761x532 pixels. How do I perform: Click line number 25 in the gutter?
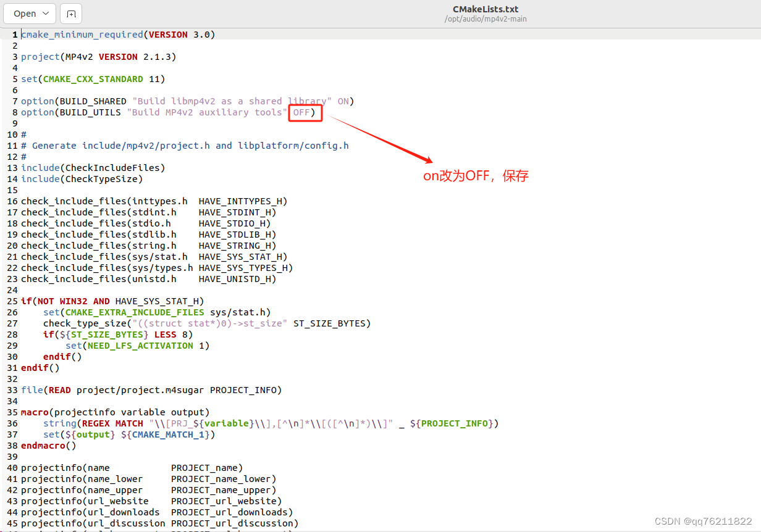(12, 301)
